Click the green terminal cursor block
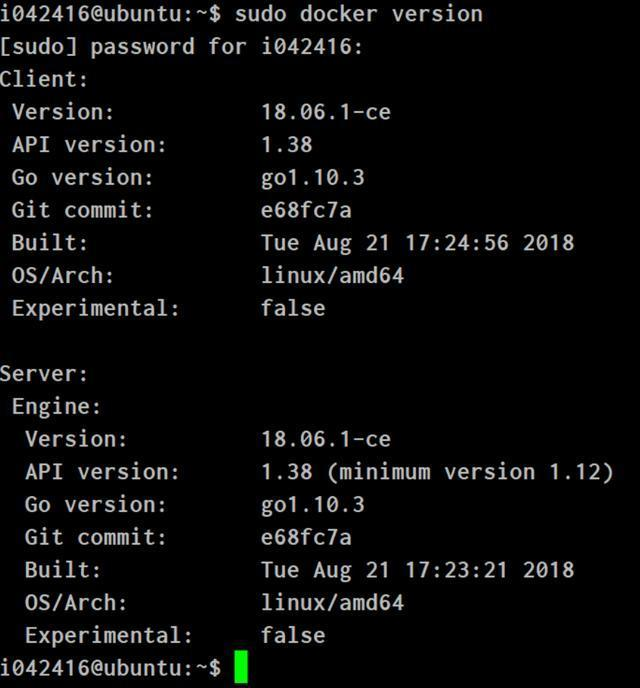The width and height of the screenshot is (640, 688). 241,667
